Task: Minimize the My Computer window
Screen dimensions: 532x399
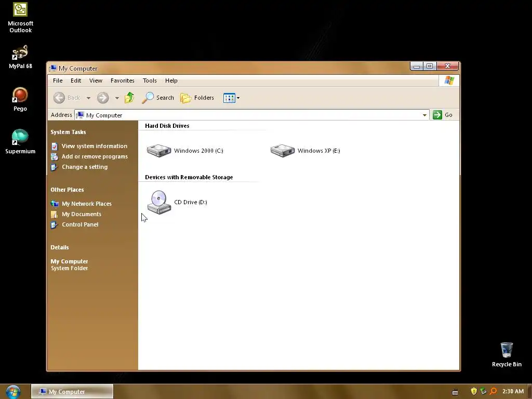Action: tap(417, 66)
